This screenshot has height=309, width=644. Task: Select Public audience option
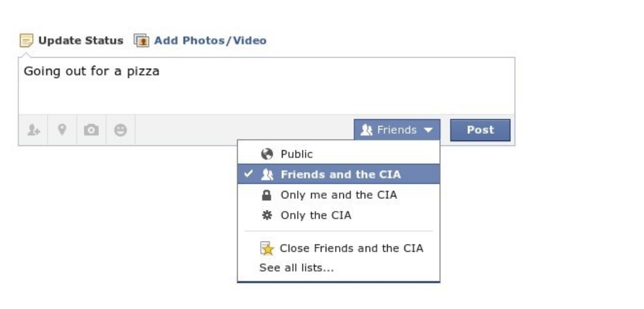coord(296,154)
